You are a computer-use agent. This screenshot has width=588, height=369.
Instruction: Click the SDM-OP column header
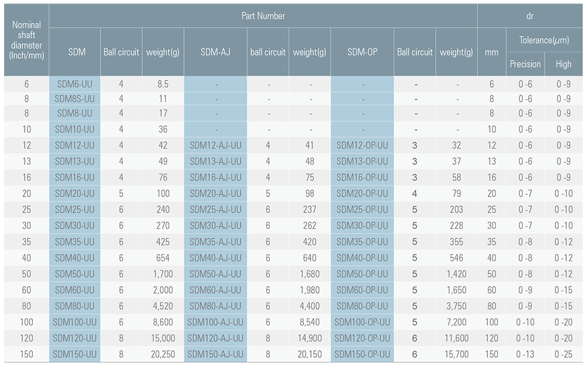coord(362,52)
